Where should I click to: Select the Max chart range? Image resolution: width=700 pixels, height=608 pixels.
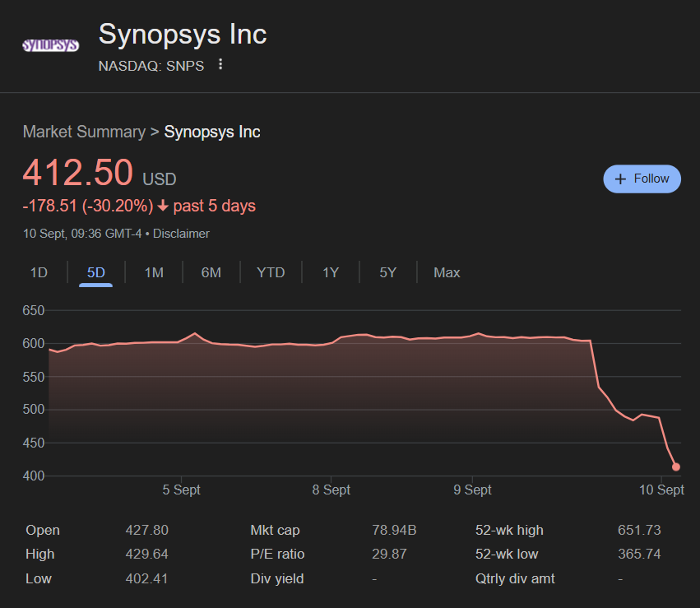[x=447, y=272]
